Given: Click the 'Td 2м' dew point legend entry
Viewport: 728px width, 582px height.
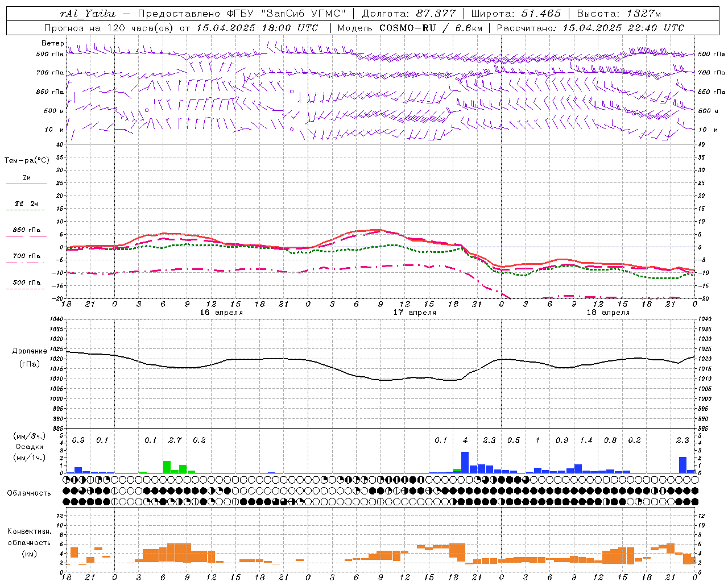Looking at the screenshot, I should 27,203.
